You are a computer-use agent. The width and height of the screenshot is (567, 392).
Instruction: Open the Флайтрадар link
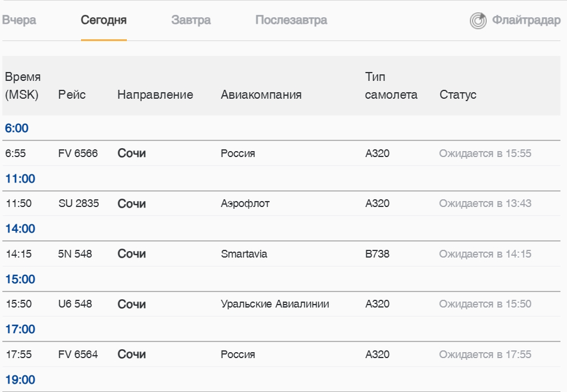[x=526, y=20]
